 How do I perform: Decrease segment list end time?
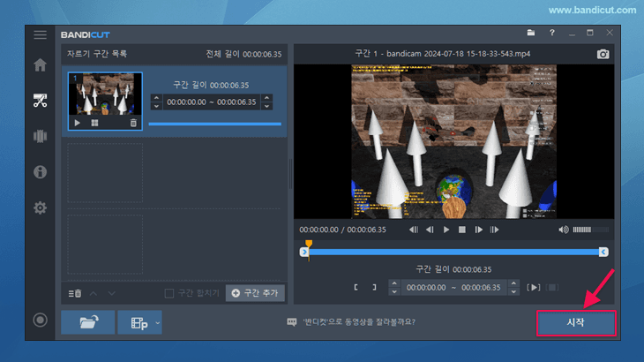[x=267, y=106]
